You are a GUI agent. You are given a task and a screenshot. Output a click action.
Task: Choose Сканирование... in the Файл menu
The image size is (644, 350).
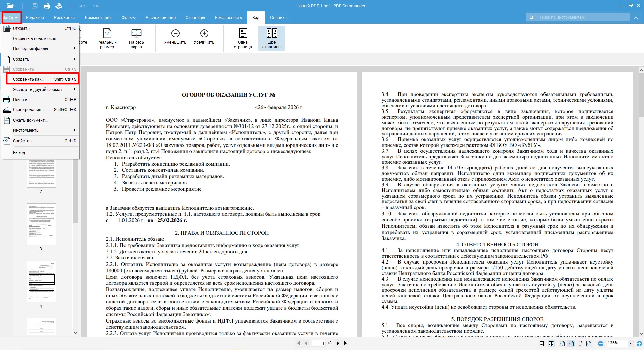click(x=41, y=110)
